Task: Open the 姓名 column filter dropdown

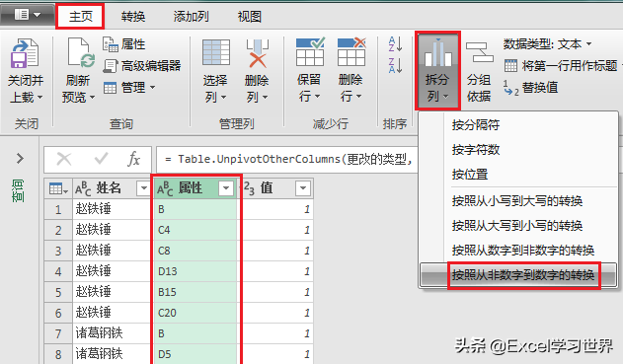Action: (142, 187)
